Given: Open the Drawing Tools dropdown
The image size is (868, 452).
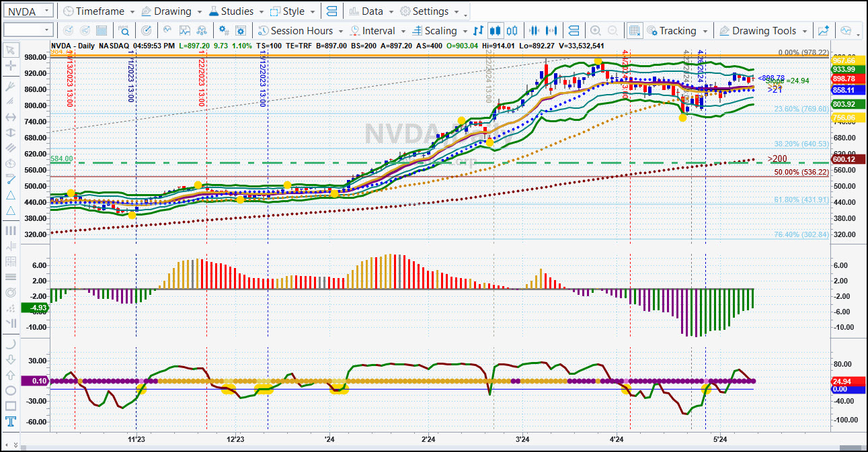Looking at the screenshot, I should coord(763,30).
